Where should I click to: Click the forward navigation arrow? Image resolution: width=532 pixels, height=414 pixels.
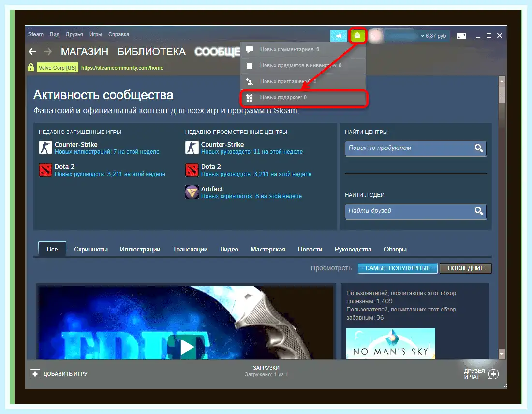point(48,52)
